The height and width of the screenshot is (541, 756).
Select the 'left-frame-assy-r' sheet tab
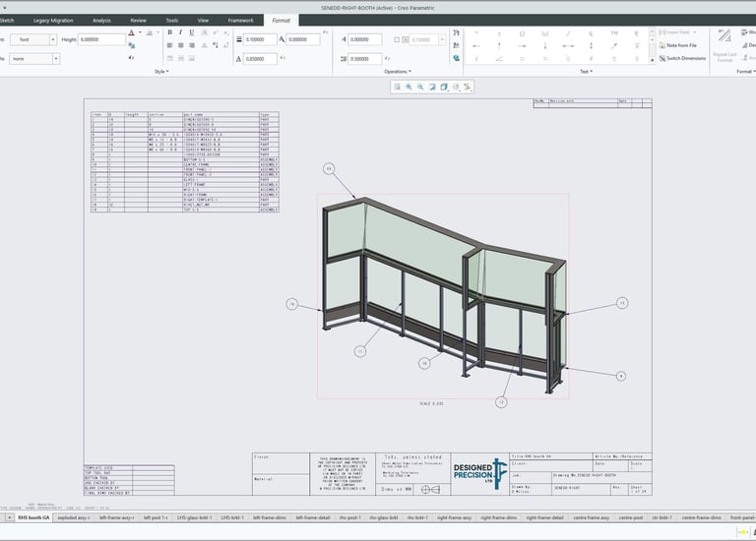click(117, 517)
